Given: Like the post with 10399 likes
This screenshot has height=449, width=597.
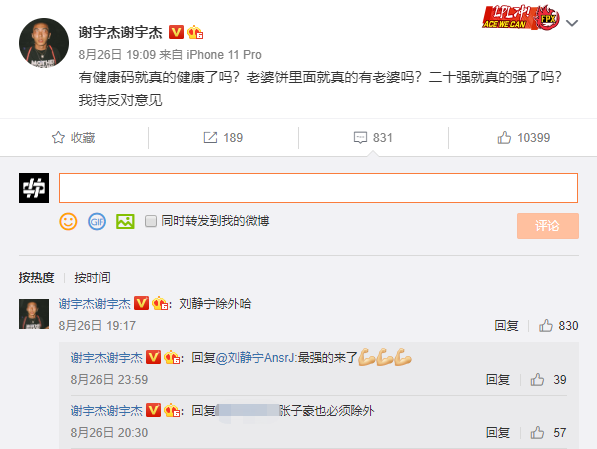Looking at the screenshot, I should pos(504,137).
